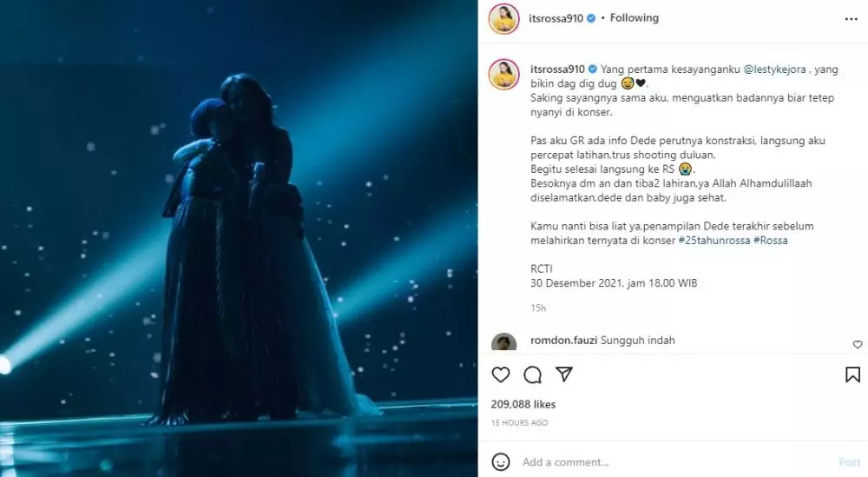This screenshot has width=868, height=477.
Task: Click the itsrossa910 username in caption
Action: [x=557, y=69]
